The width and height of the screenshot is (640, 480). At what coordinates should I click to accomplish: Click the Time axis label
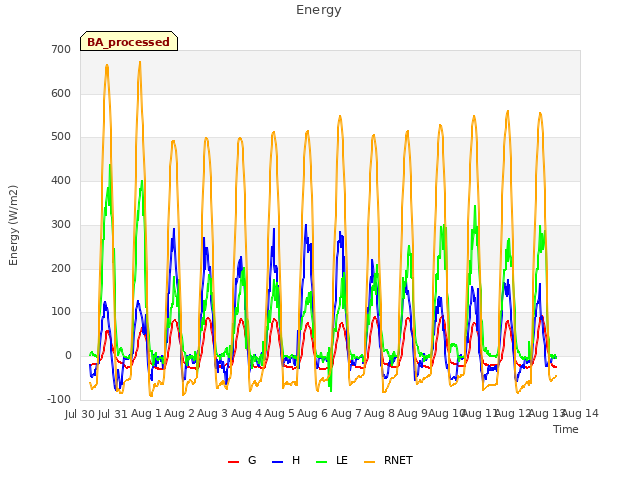[x=566, y=429]
